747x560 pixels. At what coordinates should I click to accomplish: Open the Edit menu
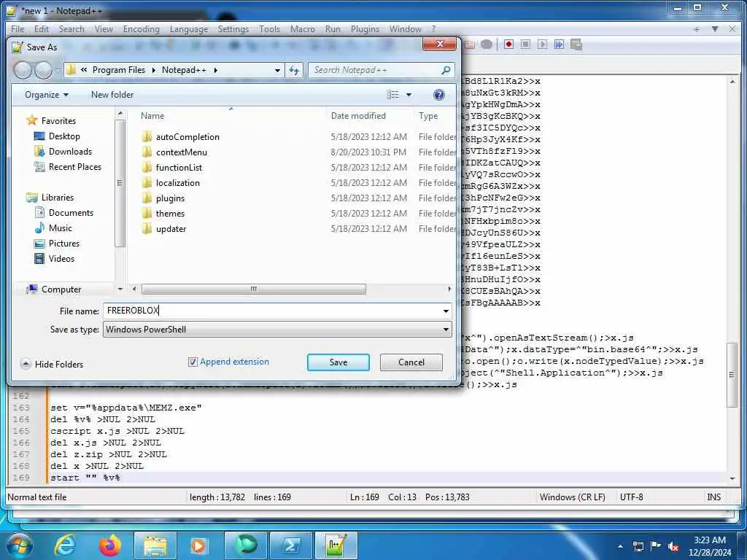(x=42, y=29)
